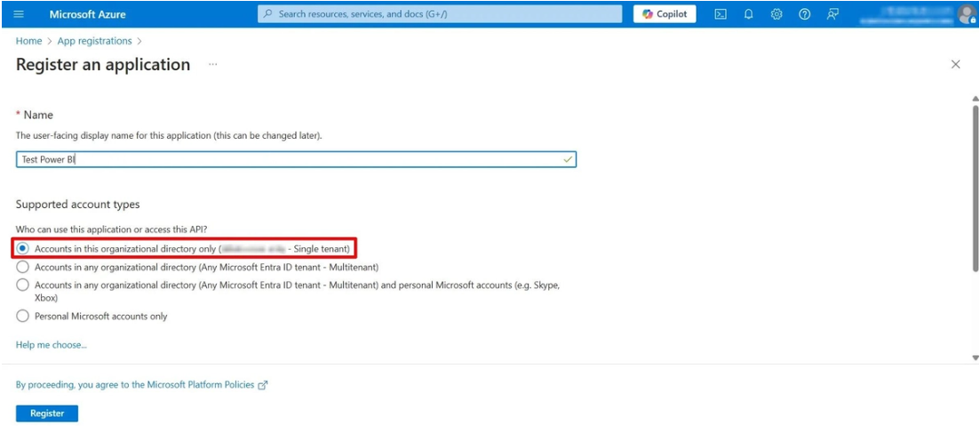The image size is (980, 426).
Task: Click the green checkmark in Name field
Action: (x=567, y=159)
